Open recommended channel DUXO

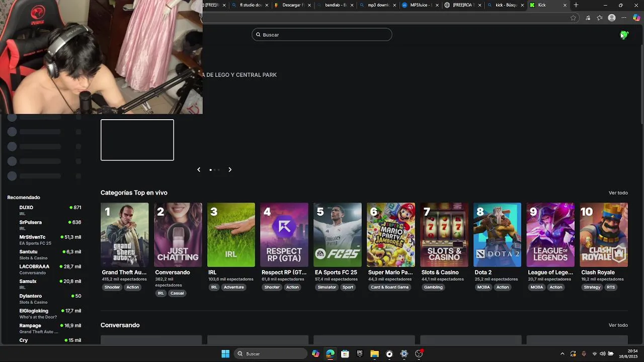44,210
